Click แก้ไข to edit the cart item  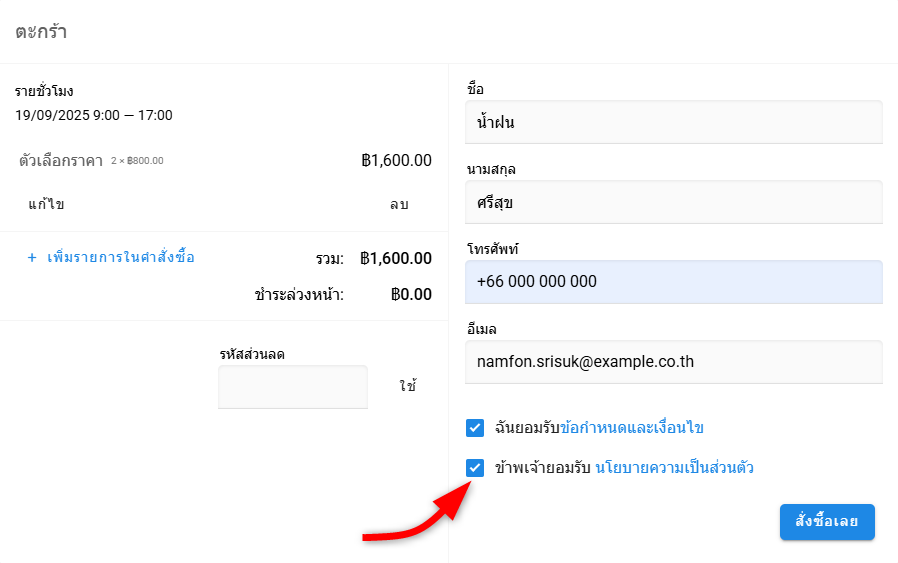(46, 205)
